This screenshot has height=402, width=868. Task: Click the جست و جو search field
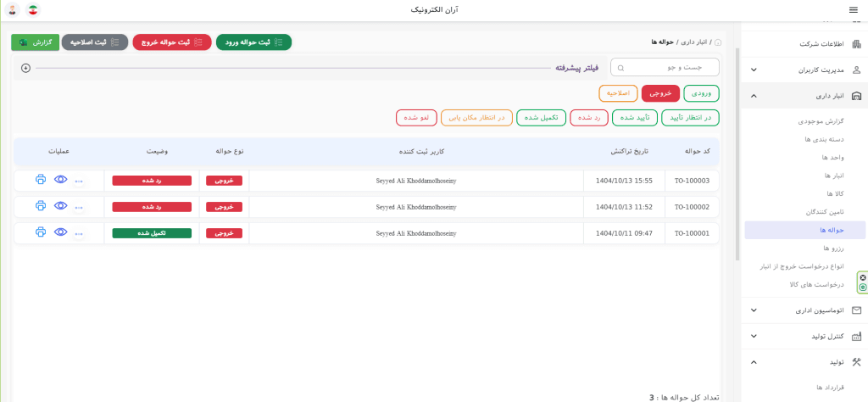click(x=665, y=68)
